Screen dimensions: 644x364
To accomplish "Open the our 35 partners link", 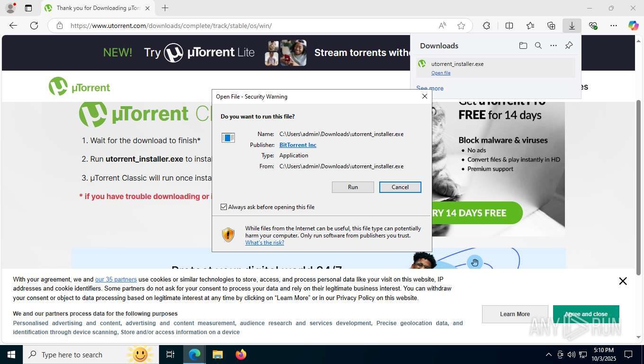I will coord(116,280).
